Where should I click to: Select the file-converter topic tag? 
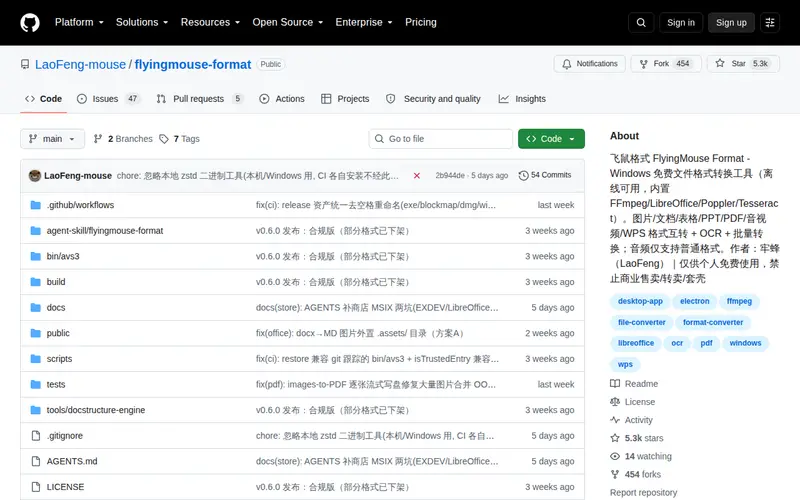(642, 322)
